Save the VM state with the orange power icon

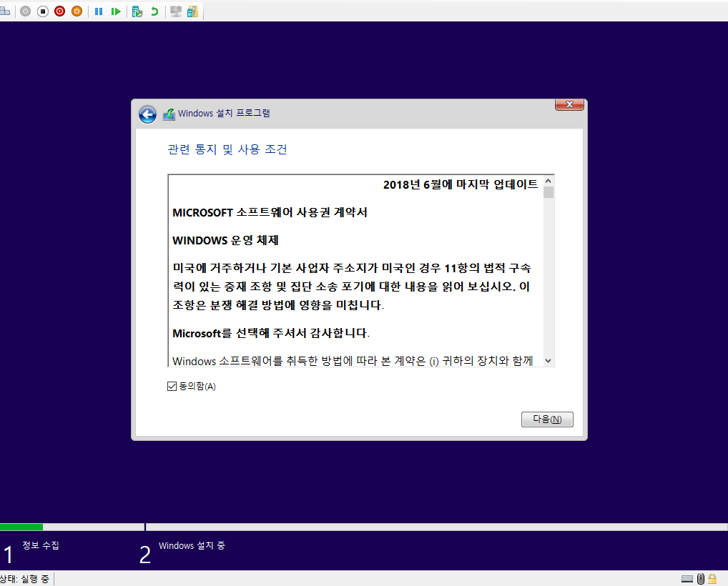pos(77,11)
